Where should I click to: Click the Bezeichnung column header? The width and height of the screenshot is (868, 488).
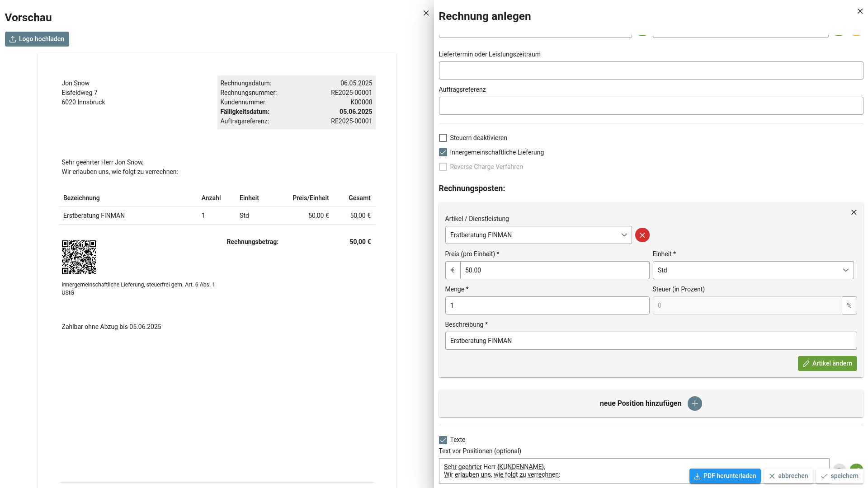pos(81,198)
